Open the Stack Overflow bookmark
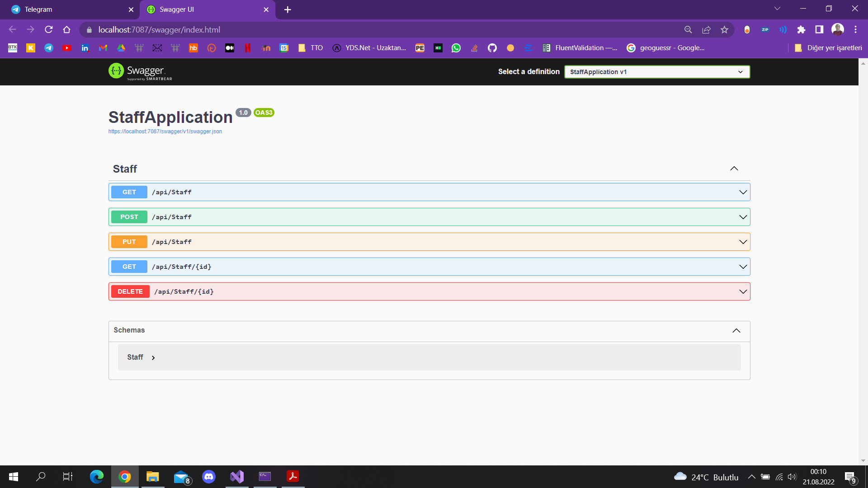Viewport: 868px width, 488px height. [474, 48]
